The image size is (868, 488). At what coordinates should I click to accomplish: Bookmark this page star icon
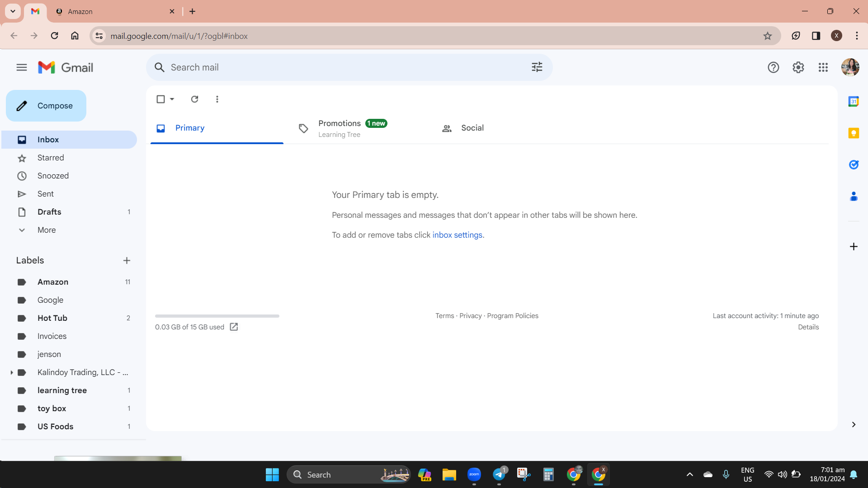pos(767,36)
